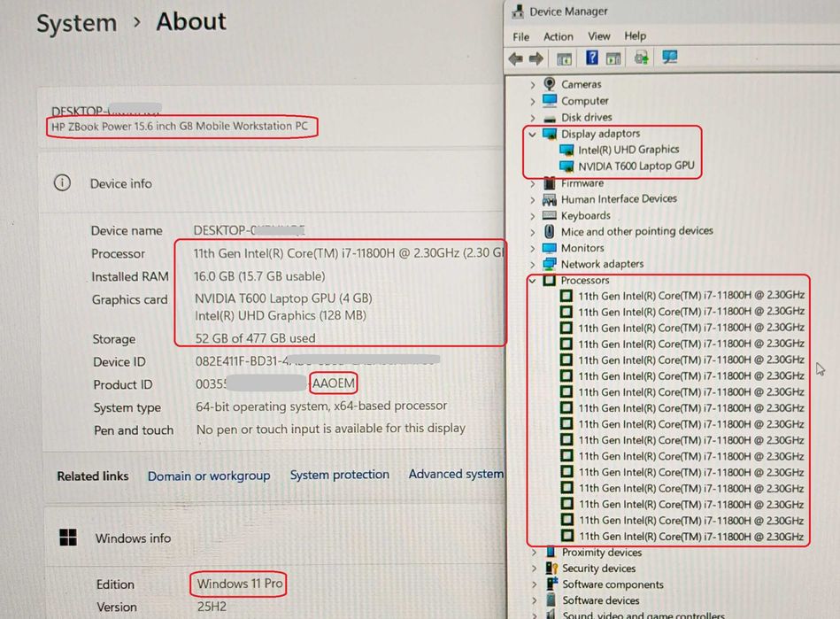Click the mouse icon beside Mice and other pointing devices

click(x=549, y=231)
